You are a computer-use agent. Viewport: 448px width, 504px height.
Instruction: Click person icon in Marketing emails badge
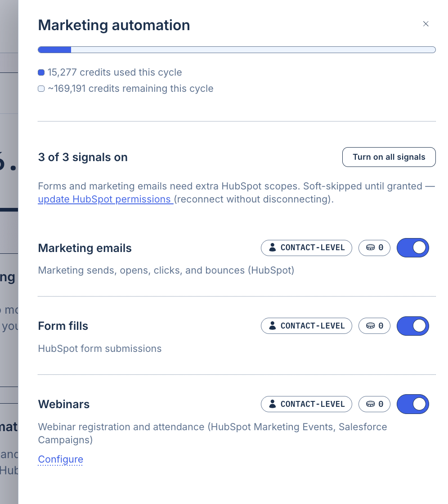272,247
